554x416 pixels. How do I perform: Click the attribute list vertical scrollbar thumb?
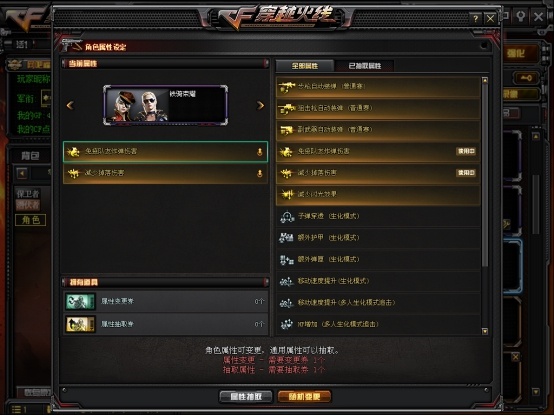(485, 175)
